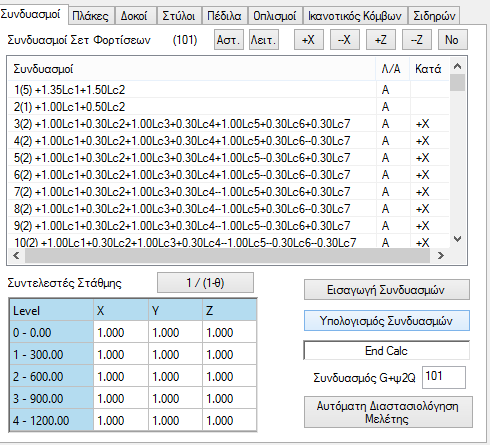This screenshot has height=445, width=490.
Task: Run Υπολογισμός Συνδυασμών
Action: [387, 321]
